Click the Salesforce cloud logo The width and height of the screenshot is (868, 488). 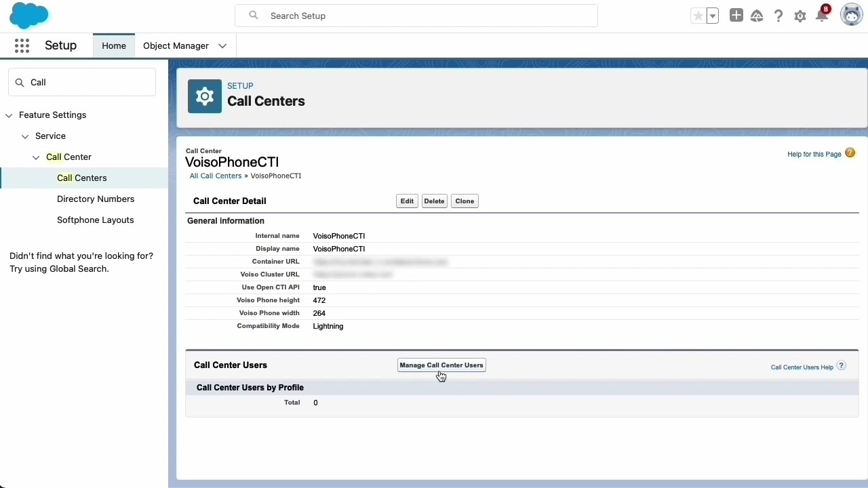point(29,16)
